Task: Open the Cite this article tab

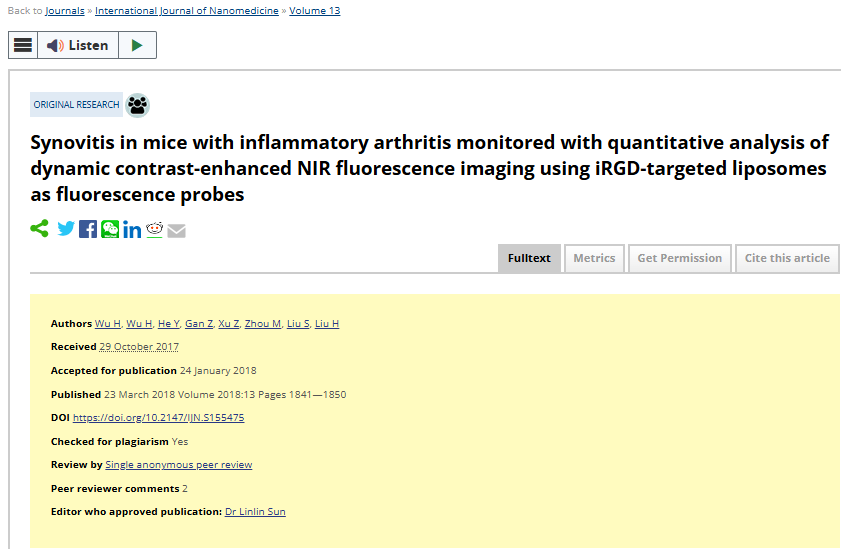Action: (x=787, y=258)
